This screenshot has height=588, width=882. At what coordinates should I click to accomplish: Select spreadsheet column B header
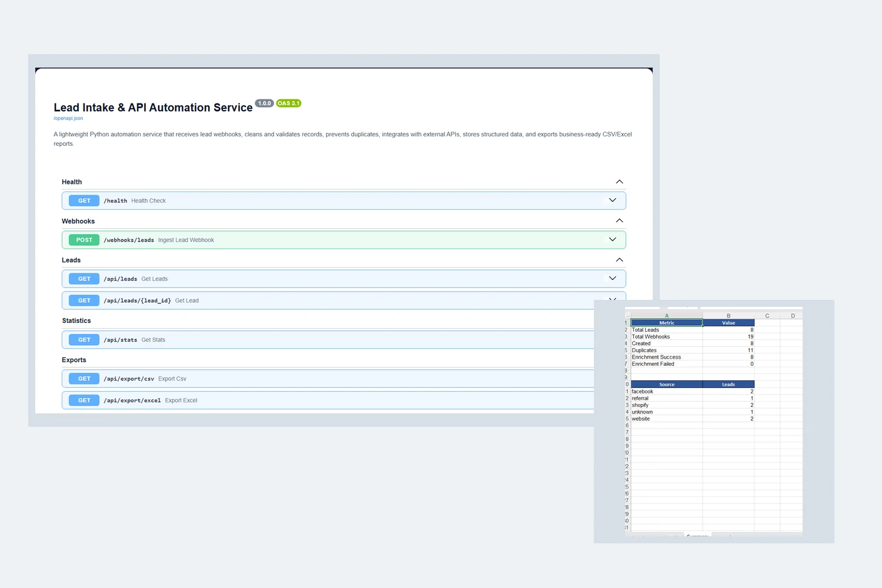coord(729,316)
